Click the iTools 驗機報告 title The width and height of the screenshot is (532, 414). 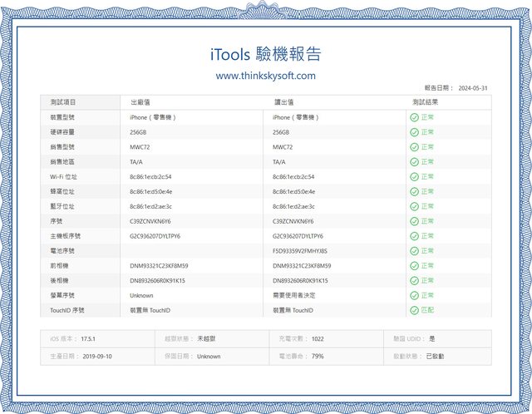pos(266,54)
